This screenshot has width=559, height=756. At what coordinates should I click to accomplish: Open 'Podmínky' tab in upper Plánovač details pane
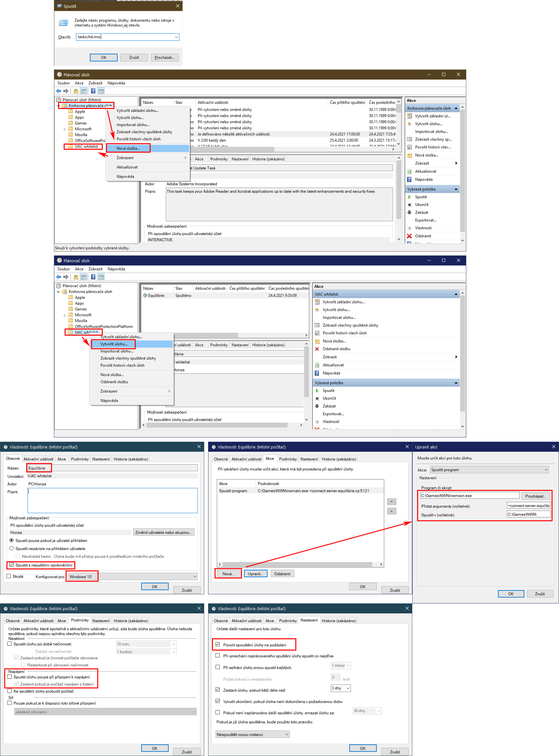click(219, 159)
